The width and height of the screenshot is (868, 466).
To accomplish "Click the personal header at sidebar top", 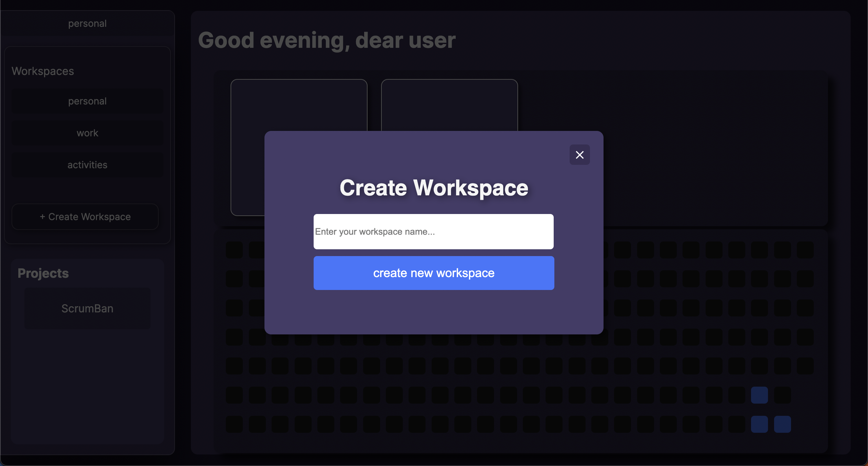I will pyautogui.click(x=87, y=23).
